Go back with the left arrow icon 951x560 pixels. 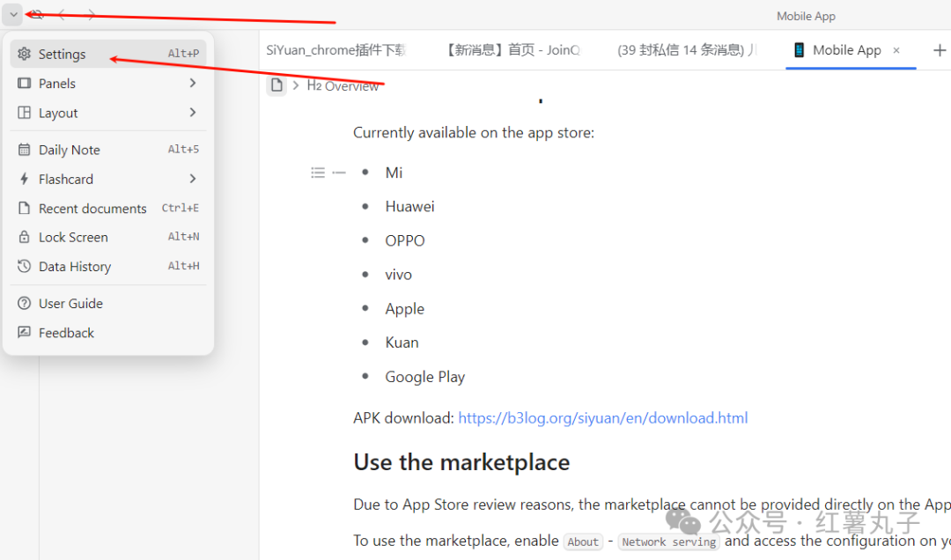[63, 15]
